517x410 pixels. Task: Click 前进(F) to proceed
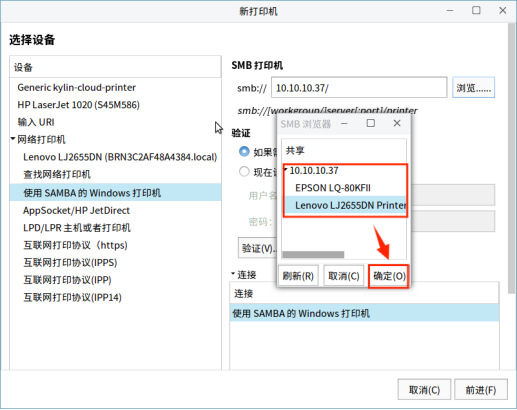481,389
